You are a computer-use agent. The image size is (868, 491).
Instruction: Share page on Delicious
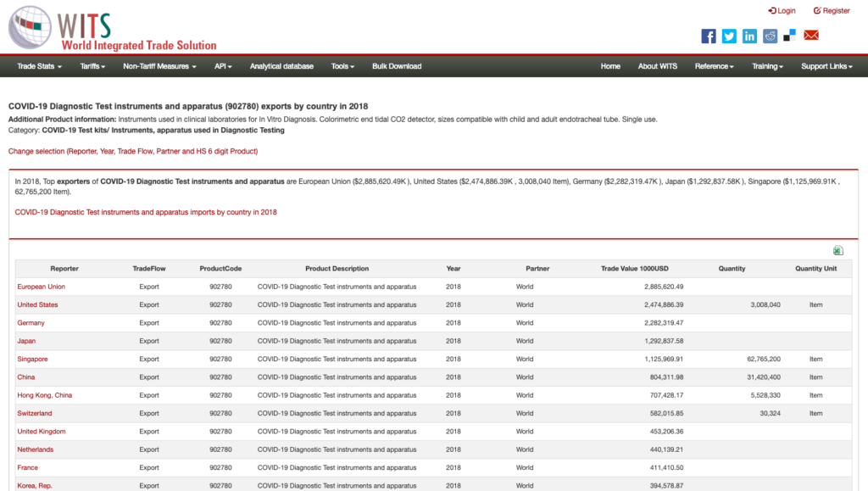(790, 36)
